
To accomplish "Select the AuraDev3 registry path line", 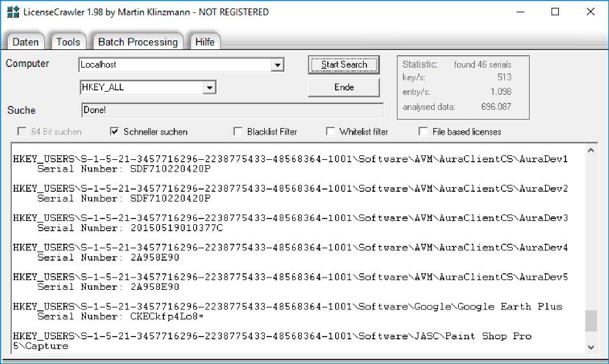I will 290,218.
